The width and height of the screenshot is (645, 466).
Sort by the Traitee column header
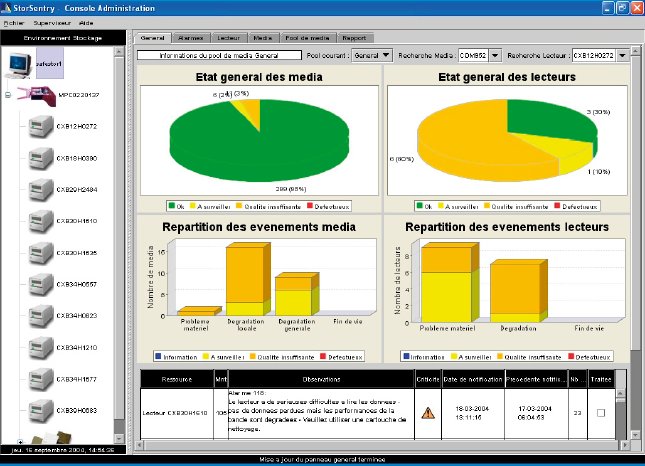click(x=601, y=379)
